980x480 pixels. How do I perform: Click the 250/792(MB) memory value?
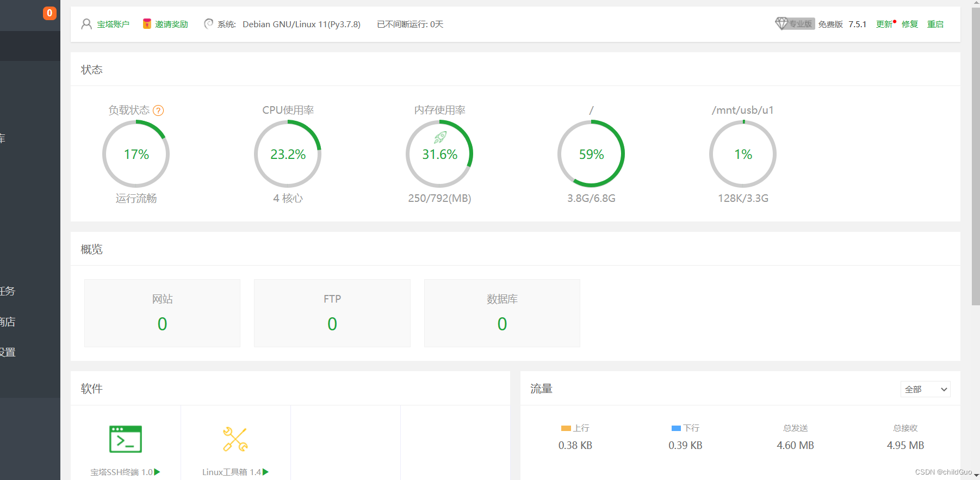coord(439,198)
